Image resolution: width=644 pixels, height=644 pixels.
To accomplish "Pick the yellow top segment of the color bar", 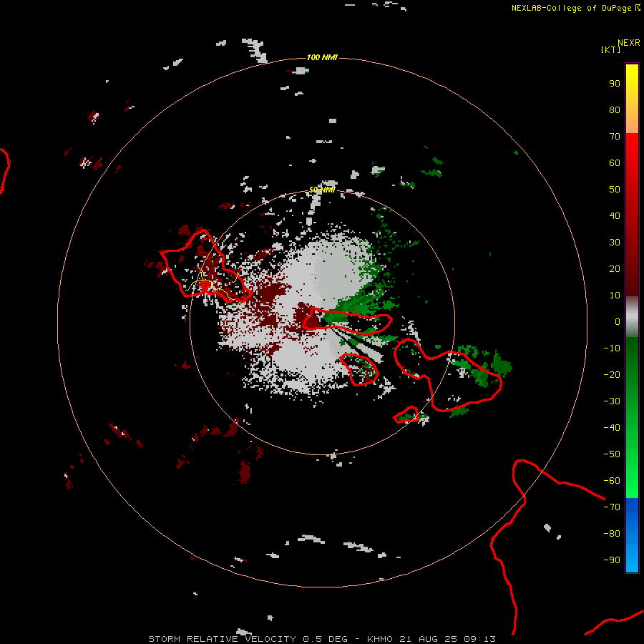I will [632, 99].
